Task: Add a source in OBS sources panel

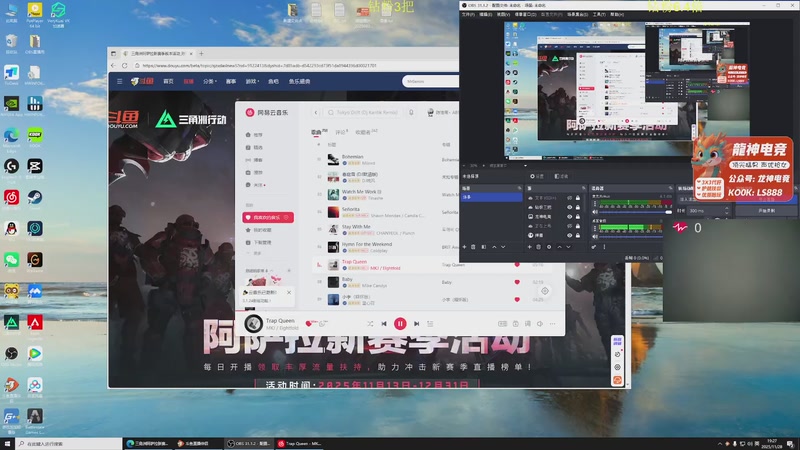Action: coord(530,247)
